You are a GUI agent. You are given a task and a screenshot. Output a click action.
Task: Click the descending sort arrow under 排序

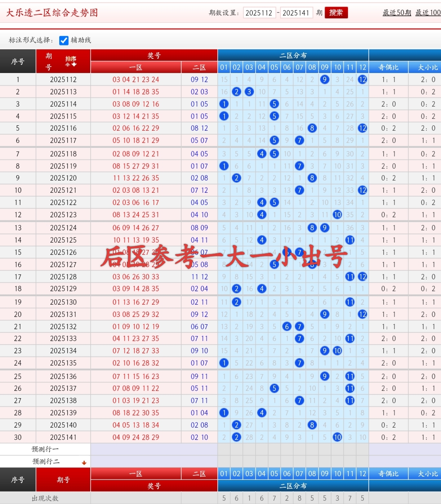tap(74, 65)
